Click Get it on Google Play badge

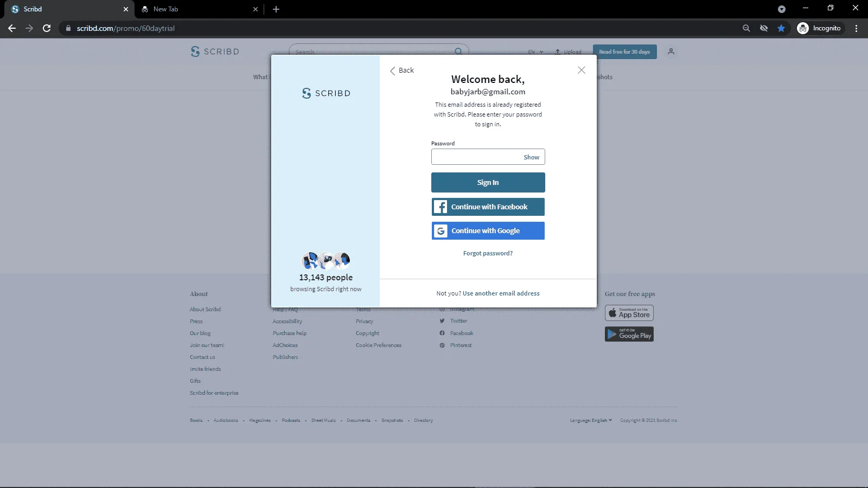(629, 334)
